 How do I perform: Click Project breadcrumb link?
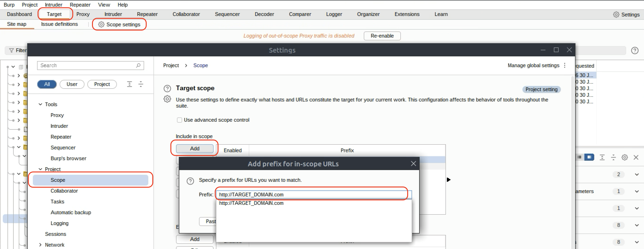171,65
